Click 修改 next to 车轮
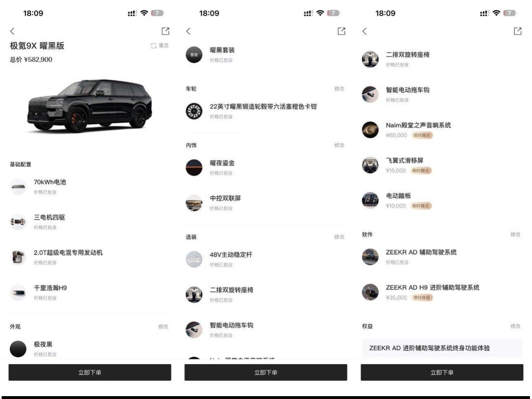The width and height of the screenshot is (532, 399). tap(339, 89)
